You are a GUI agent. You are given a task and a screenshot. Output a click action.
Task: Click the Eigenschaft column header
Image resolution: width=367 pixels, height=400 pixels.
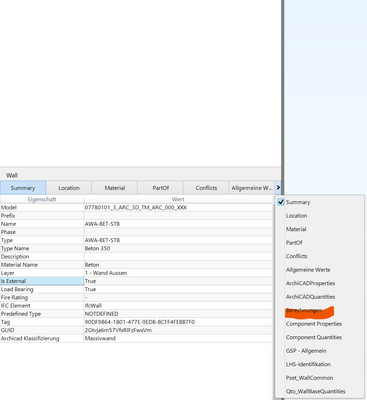(x=42, y=199)
